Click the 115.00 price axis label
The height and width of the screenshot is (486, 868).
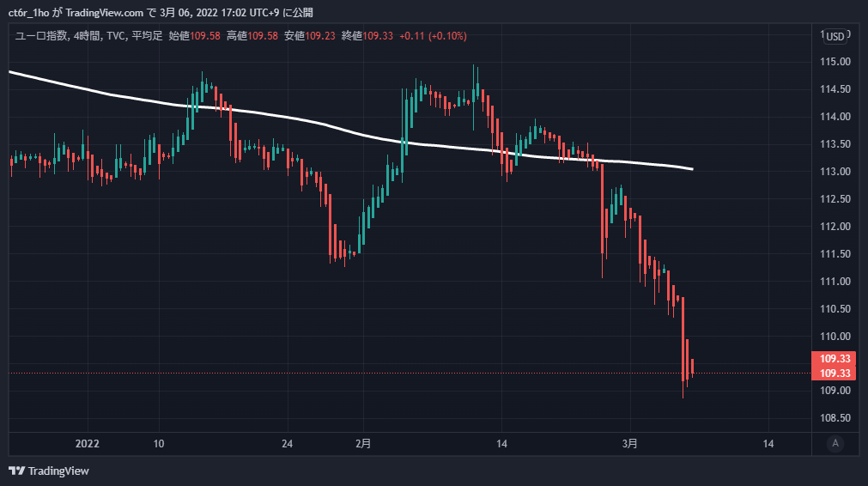click(x=835, y=62)
